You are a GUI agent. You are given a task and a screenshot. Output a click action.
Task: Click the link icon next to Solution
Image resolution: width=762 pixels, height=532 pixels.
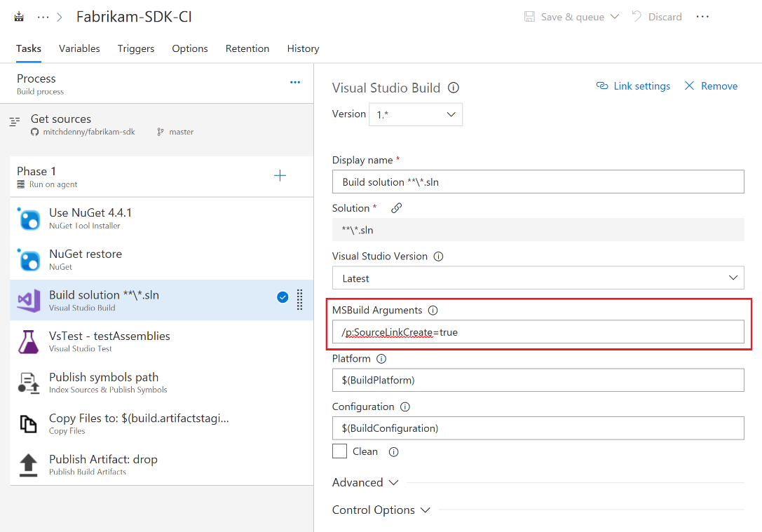(x=397, y=208)
